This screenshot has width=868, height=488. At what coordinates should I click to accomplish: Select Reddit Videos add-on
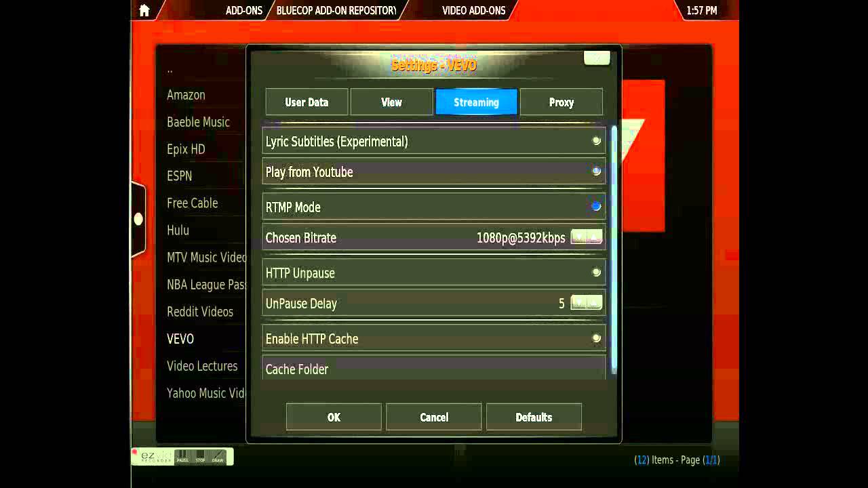click(x=200, y=312)
